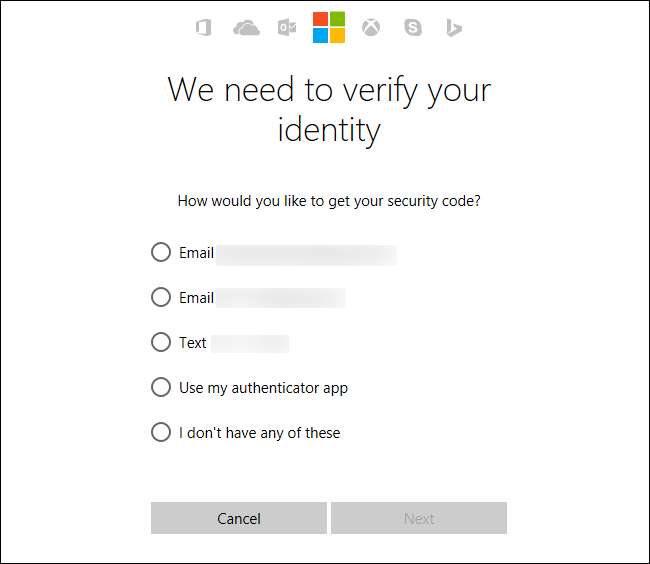Select the authenticator app radio button
The image size is (650, 564).
click(x=161, y=387)
